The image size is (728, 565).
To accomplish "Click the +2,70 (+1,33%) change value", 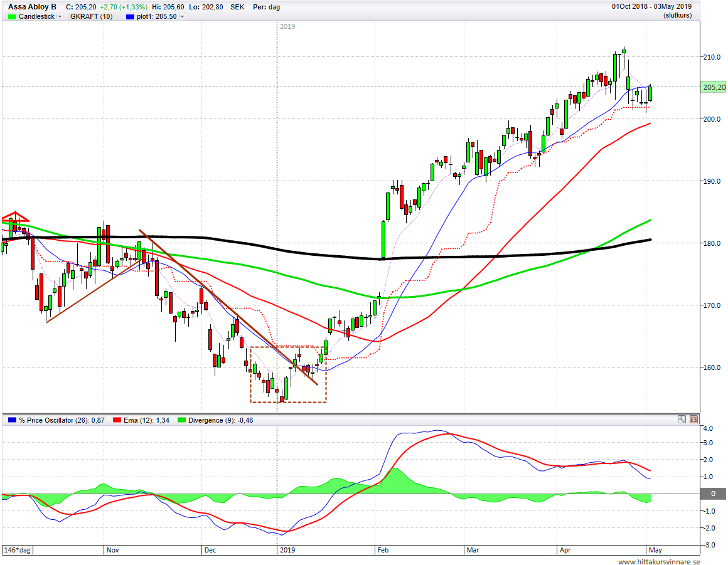I will click(x=124, y=7).
